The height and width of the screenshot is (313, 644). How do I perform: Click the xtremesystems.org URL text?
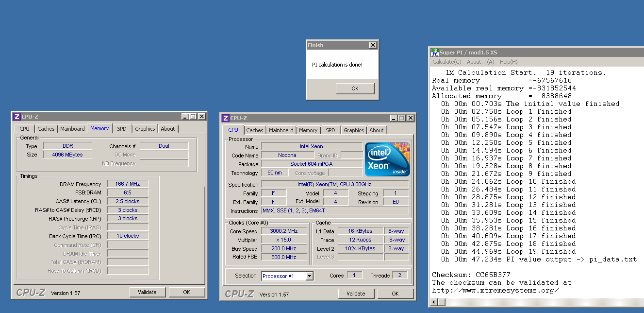[x=495, y=291]
